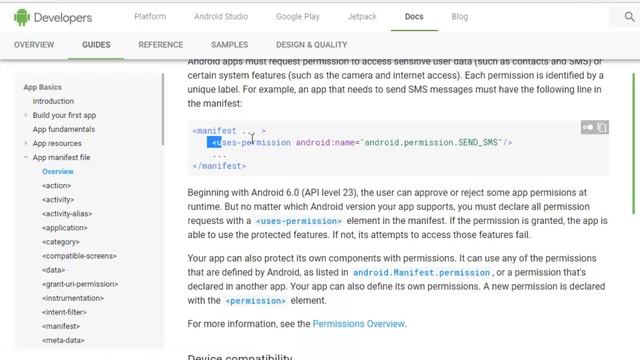The height and width of the screenshot is (360, 640).
Task: Follow the <permission> inline code link
Action: [256, 301]
